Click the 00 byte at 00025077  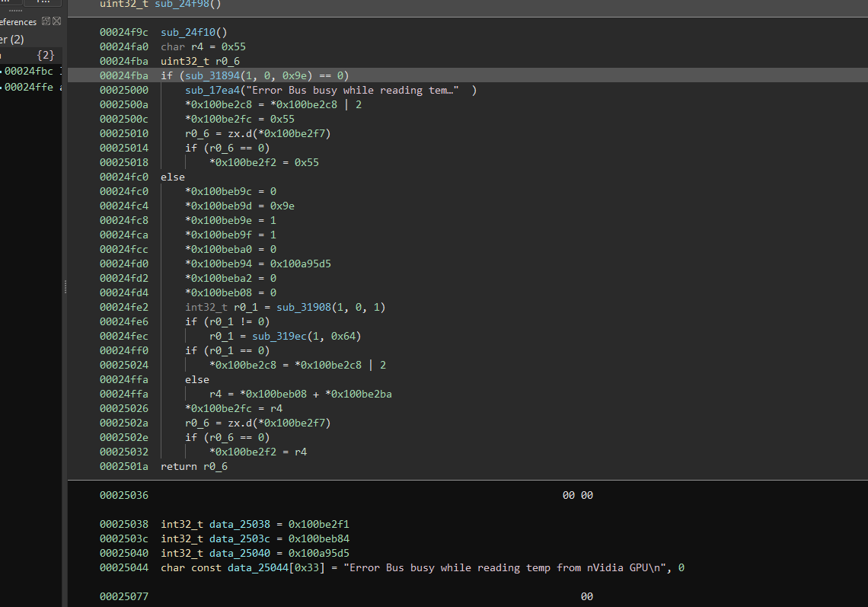pos(587,596)
